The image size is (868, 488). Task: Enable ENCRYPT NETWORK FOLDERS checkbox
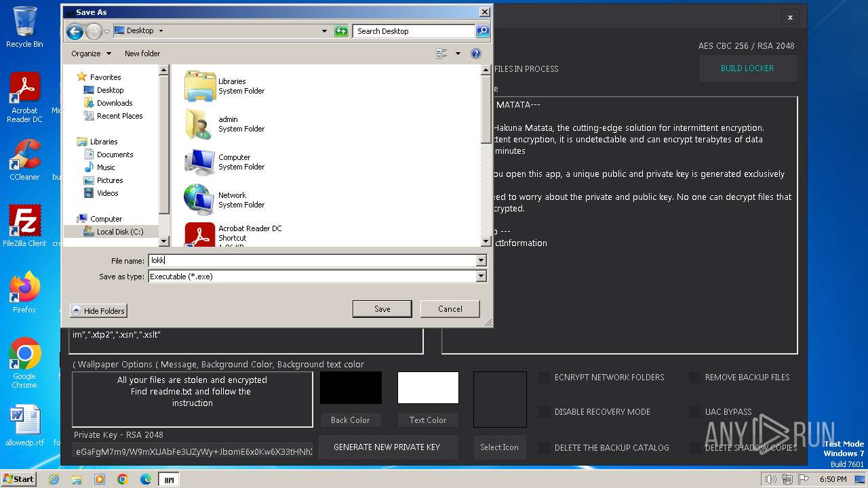(544, 378)
